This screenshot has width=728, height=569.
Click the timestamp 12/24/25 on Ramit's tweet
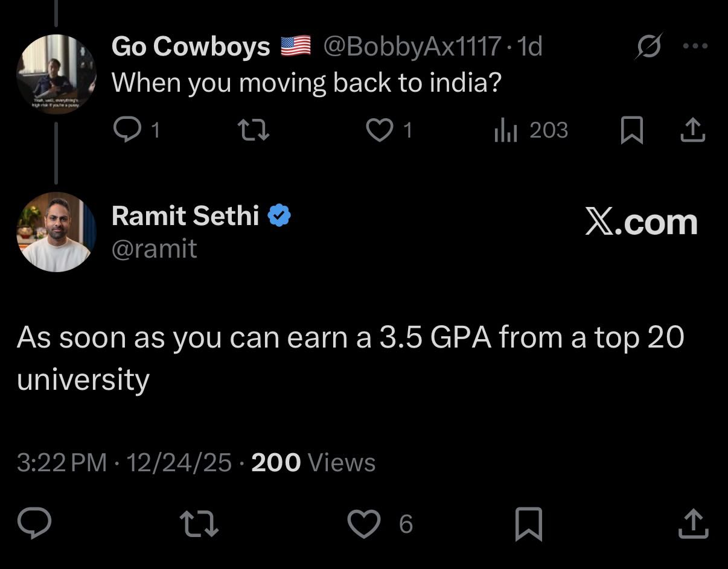click(x=179, y=462)
